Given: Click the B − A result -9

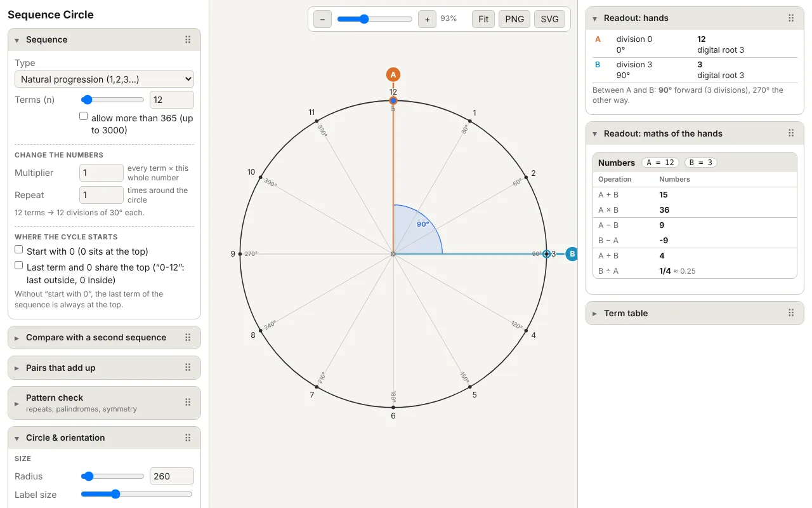Looking at the screenshot, I should pyautogui.click(x=664, y=240).
